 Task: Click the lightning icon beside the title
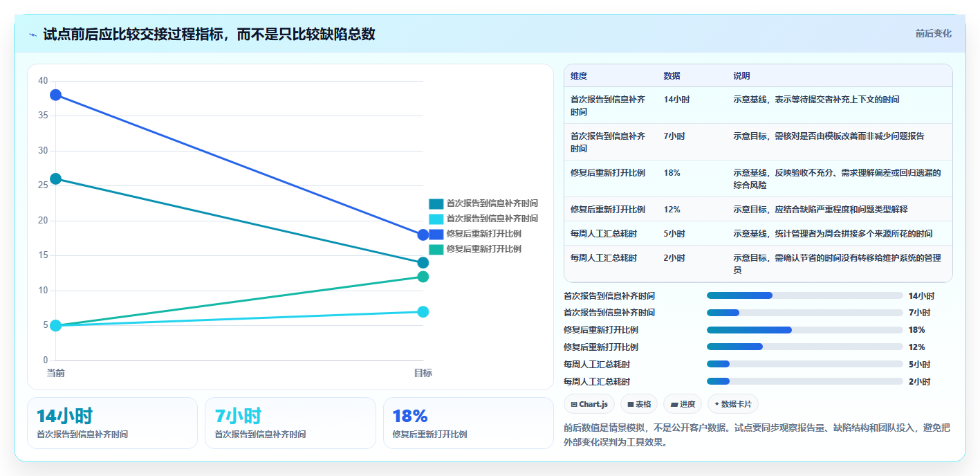33,35
